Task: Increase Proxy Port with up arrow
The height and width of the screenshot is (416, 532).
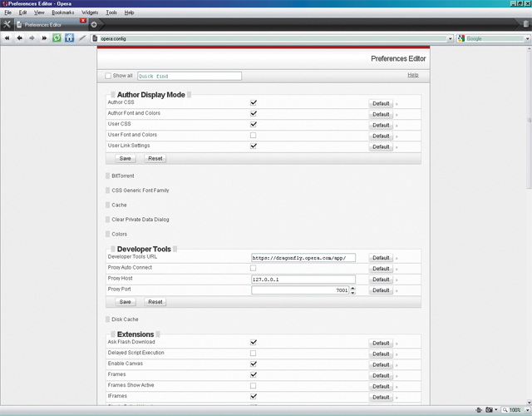Action: pos(352,289)
